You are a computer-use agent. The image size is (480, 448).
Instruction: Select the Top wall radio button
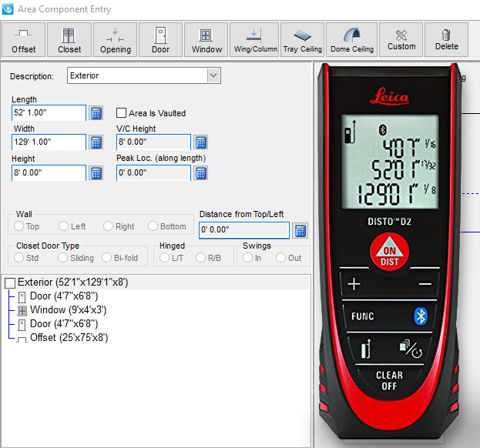coord(19,226)
